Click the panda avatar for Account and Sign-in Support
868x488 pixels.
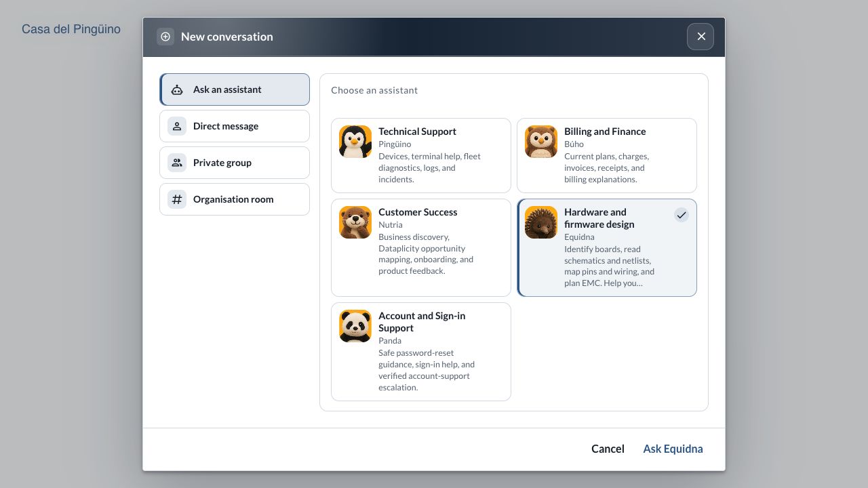click(x=355, y=326)
